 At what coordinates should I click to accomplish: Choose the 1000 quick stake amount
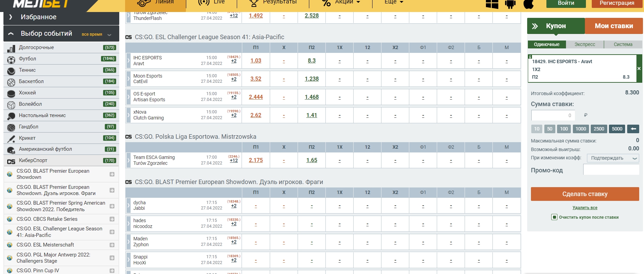[x=580, y=129]
